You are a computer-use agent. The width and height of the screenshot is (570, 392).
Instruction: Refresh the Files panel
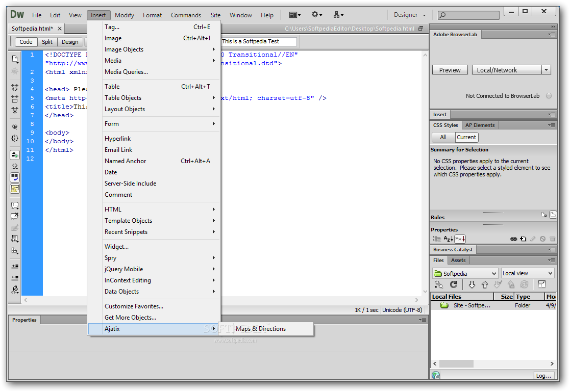pos(454,284)
